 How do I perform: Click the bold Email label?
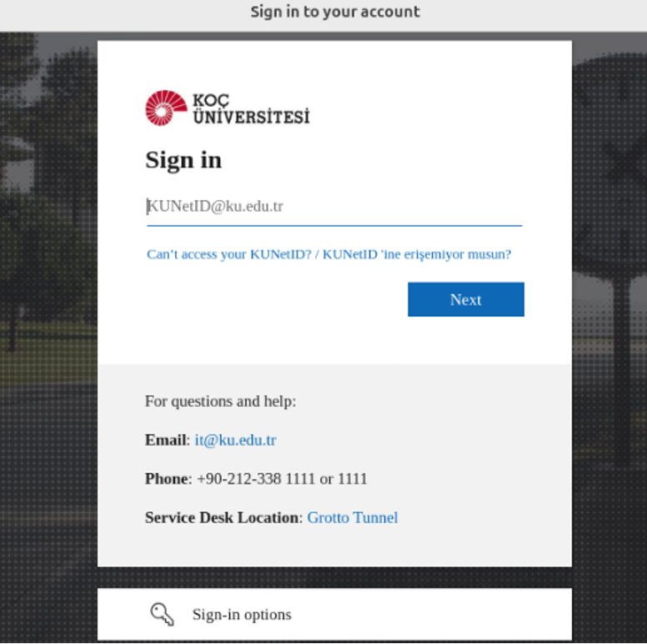[165, 440]
